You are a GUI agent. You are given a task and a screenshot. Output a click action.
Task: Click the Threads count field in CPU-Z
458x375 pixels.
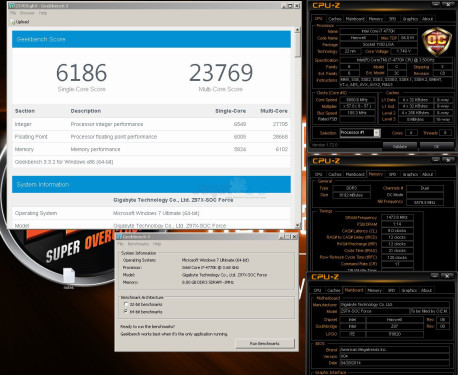pyautogui.click(x=445, y=133)
